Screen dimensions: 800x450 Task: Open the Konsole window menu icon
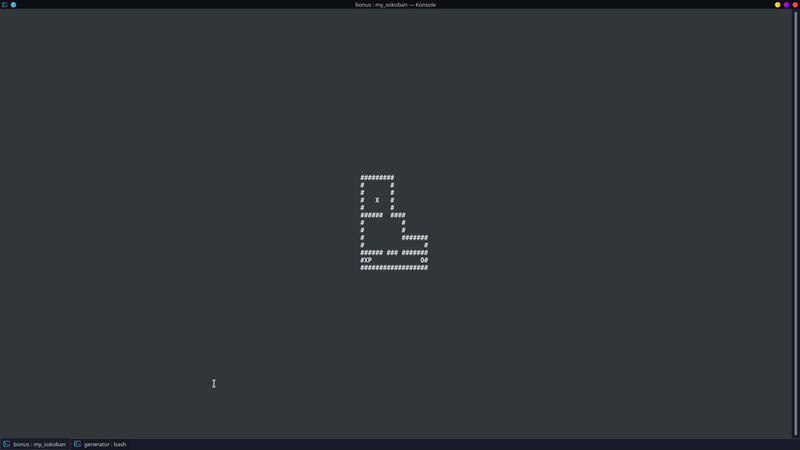click(5, 5)
